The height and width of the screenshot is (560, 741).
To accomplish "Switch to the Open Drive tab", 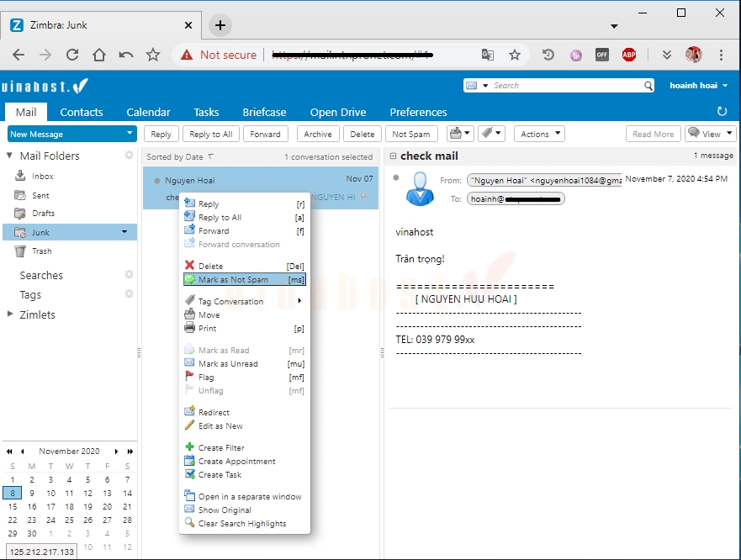I will (338, 112).
